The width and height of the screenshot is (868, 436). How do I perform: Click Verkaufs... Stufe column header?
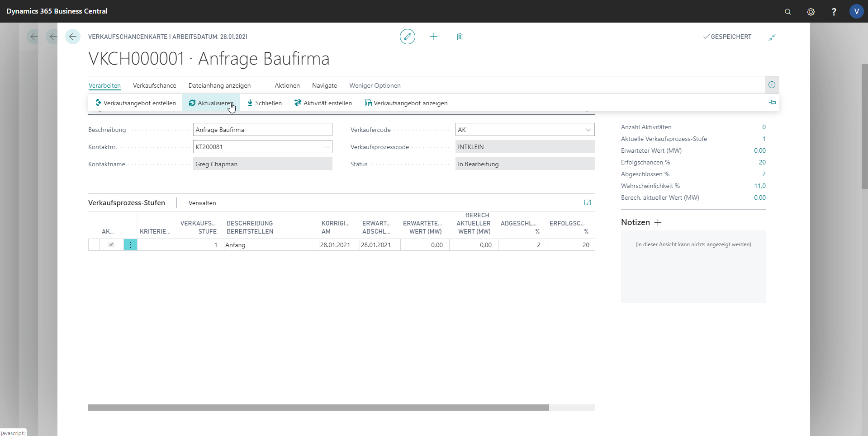coord(198,227)
